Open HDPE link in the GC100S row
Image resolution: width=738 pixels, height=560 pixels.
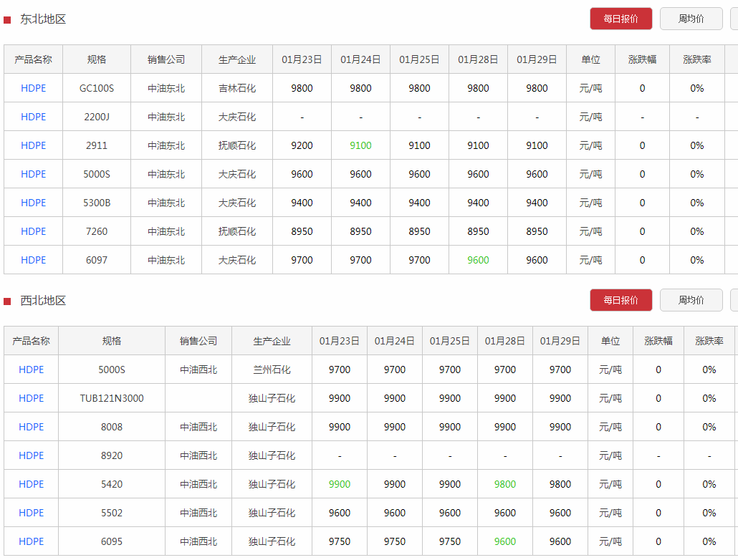pos(34,88)
